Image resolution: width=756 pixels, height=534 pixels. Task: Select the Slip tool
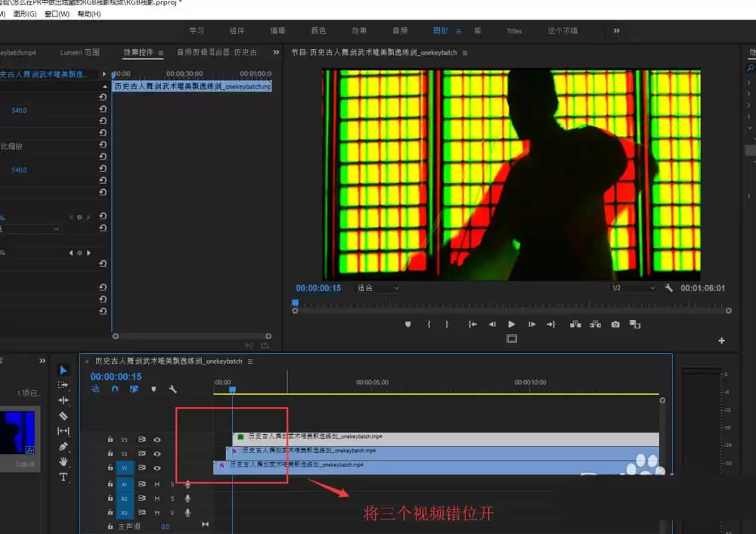click(64, 431)
